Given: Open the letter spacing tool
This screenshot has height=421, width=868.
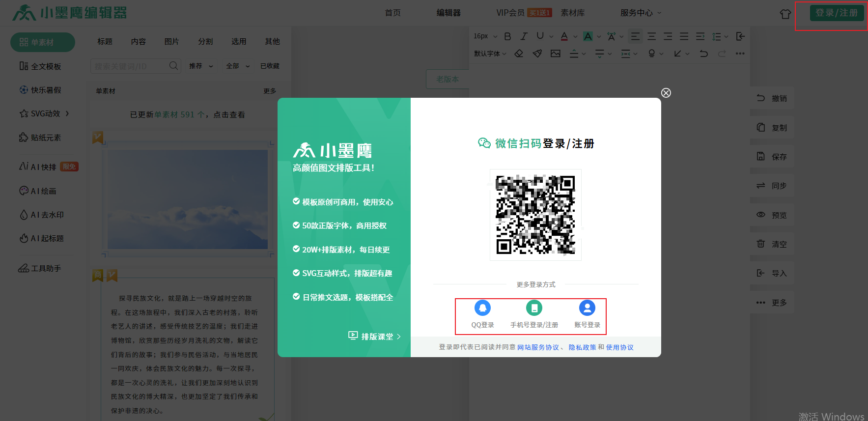Looking at the screenshot, I should click(612, 36).
